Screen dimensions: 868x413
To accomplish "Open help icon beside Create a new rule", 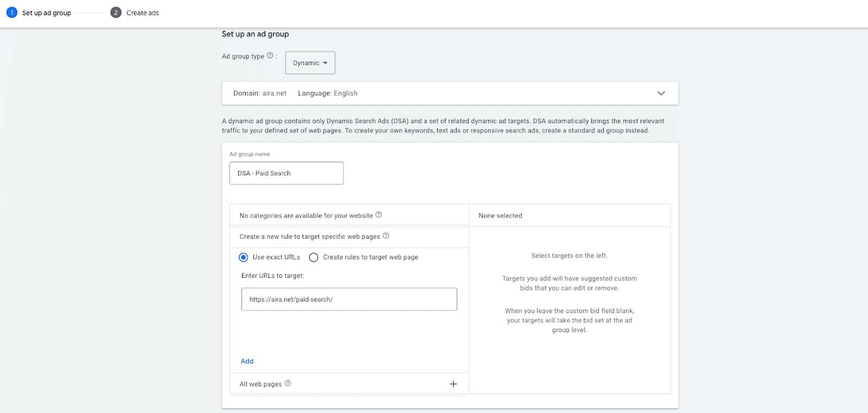I will (x=386, y=236).
